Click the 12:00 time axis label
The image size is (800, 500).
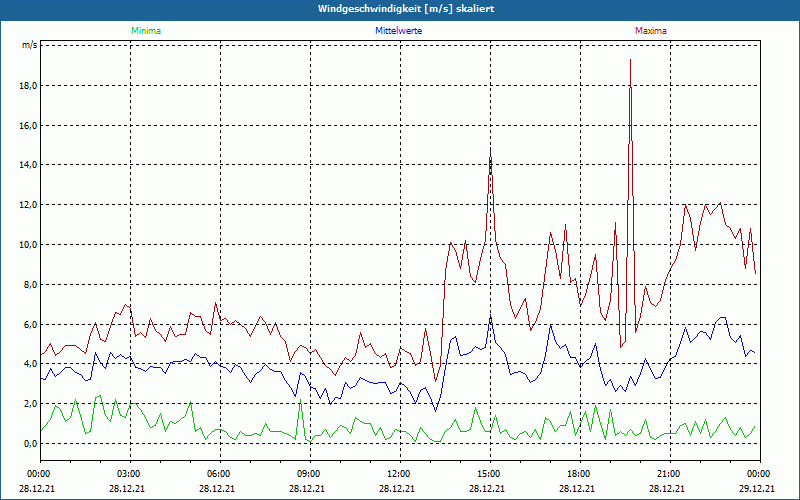[x=399, y=474]
